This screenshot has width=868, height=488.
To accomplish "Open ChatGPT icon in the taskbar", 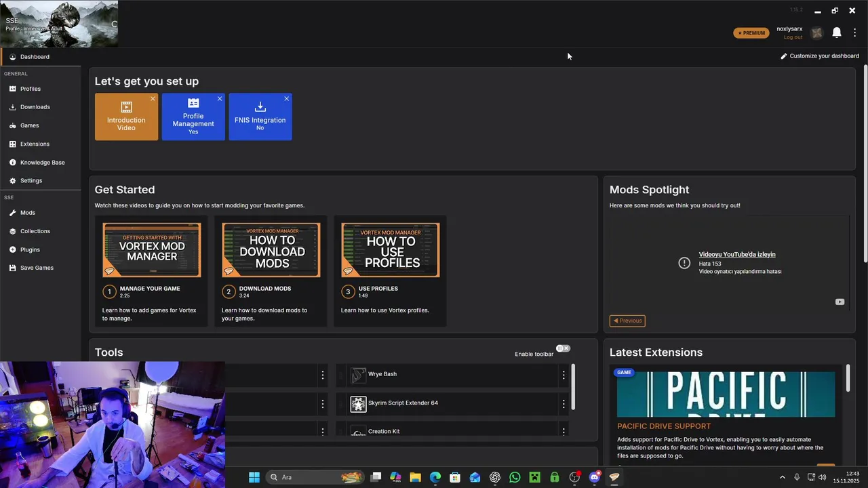I will [x=495, y=477].
